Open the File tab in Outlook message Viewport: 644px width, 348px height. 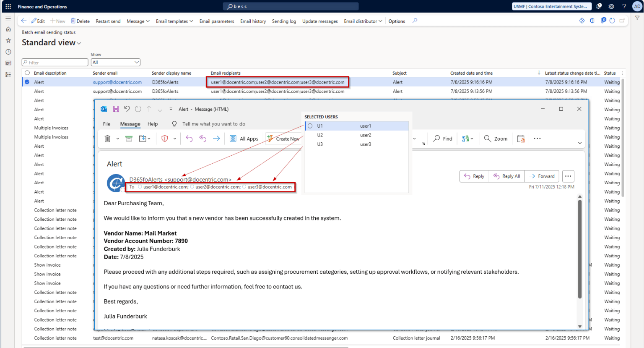(106, 124)
